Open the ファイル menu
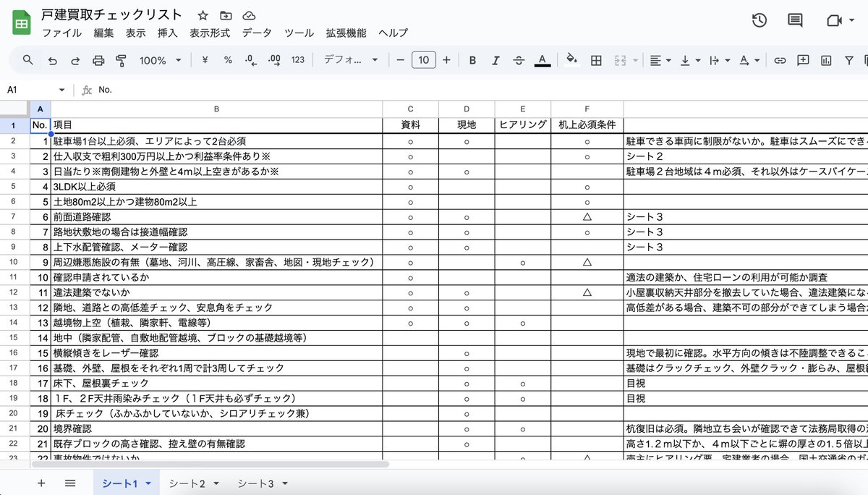This screenshot has width=868, height=495. pyautogui.click(x=61, y=33)
